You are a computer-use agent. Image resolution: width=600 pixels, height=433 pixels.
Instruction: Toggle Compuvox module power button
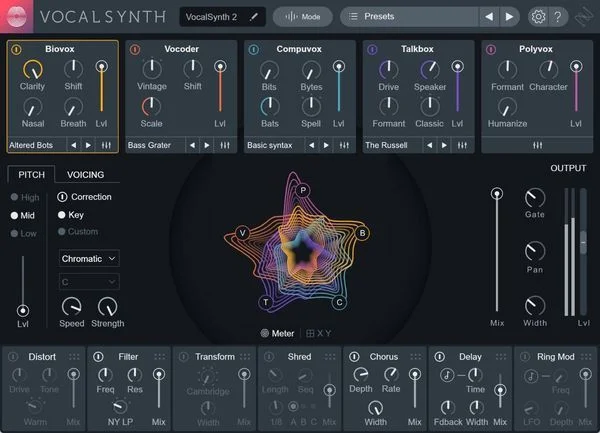[x=254, y=49]
